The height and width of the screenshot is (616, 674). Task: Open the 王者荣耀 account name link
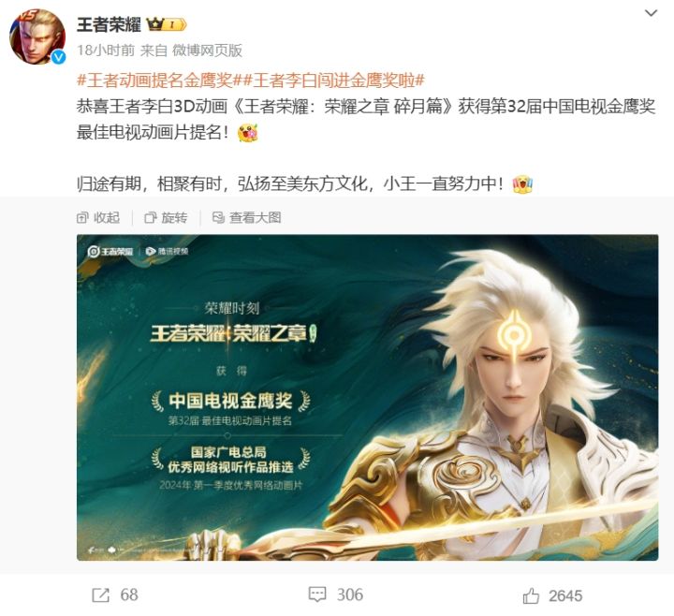point(109,24)
